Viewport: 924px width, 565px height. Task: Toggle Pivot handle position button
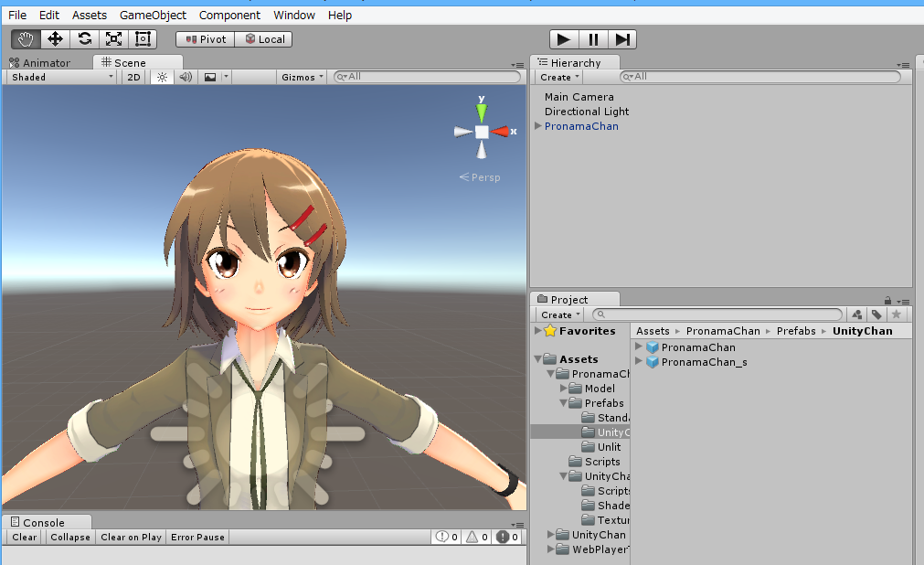pos(206,39)
